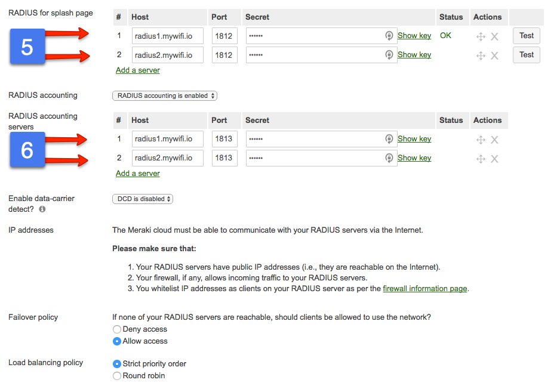Delete accounting server radius1.mywifi.io with X icon
The height and width of the screenshot is (392, 560).
[x=494, y=140]
